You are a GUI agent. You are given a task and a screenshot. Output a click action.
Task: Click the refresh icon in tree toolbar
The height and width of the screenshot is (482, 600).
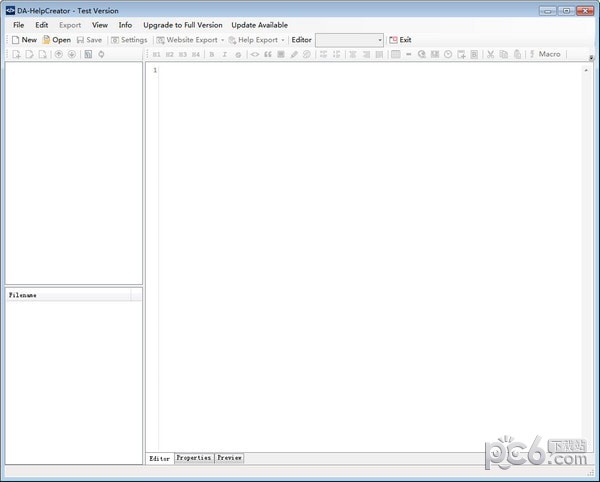(x=101, y=54)
